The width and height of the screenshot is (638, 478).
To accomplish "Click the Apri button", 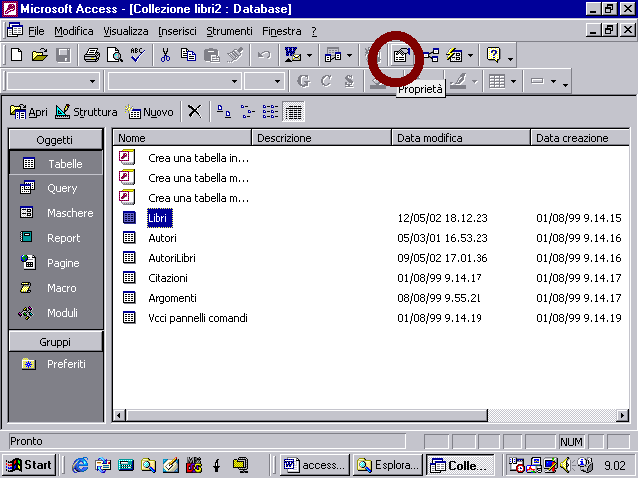I will (28, 111).
